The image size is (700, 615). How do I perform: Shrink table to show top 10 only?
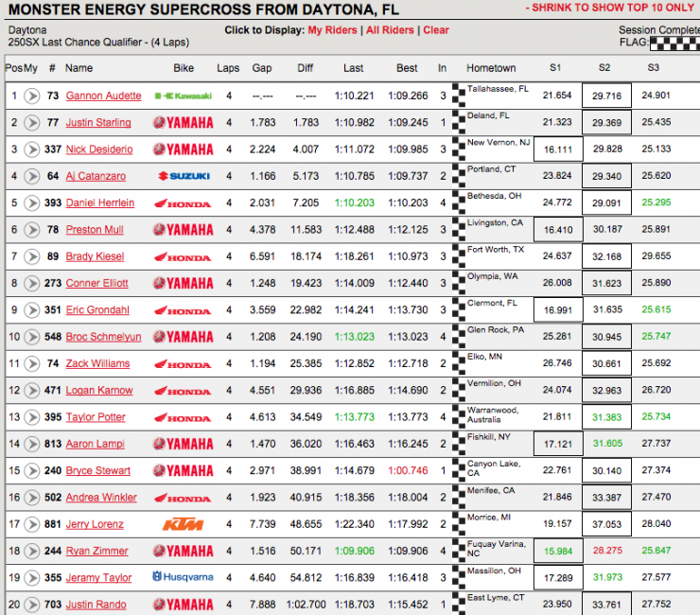tap(612, 8)
